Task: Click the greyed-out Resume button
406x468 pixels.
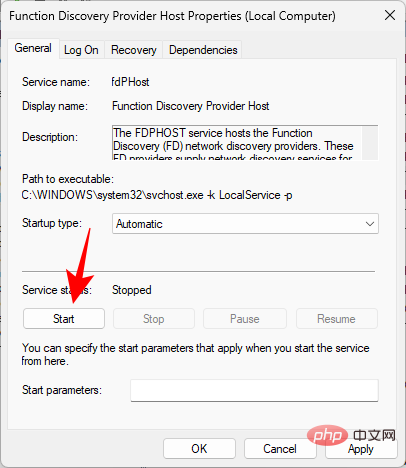Action: pyautogui.click(x=336, y=319)
